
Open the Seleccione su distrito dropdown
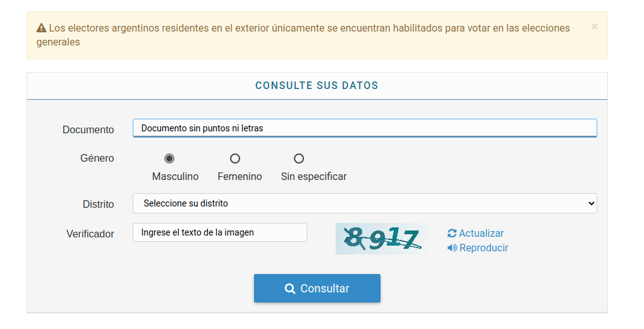click(x=364, y=203)
